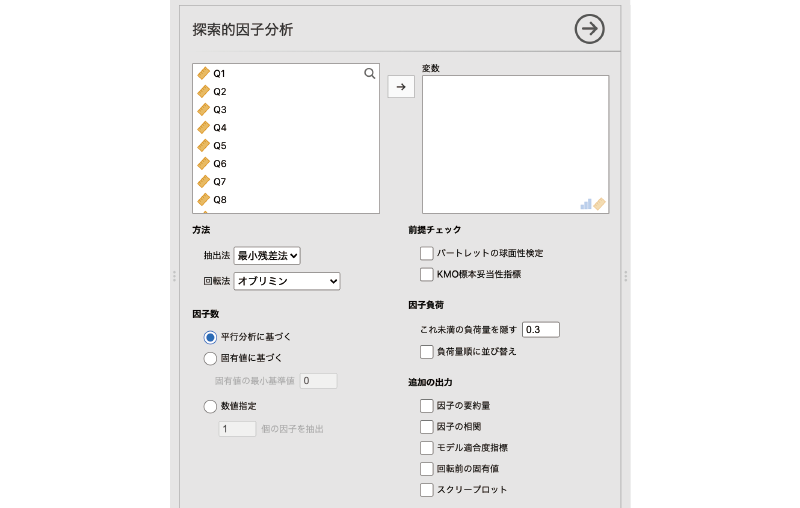This screenshot has height=508, width=800.
Task: Click the loading threshold field showing 0.3
Action: pos(540,329)
